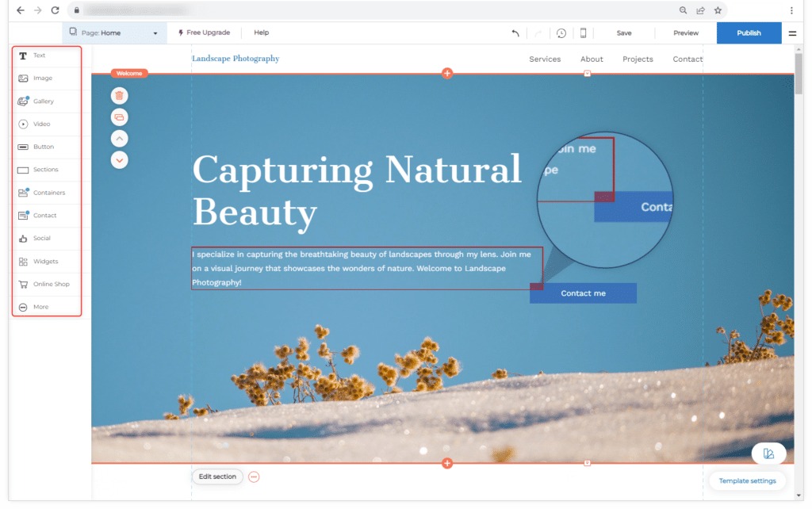Open version history clock icon

[x=561, y=33]
